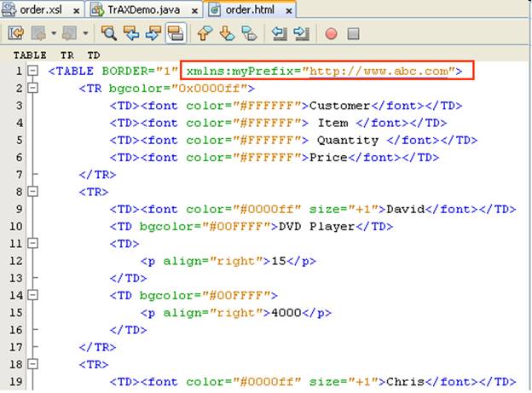
Task: Click line number 7 in gutter
Action: (20, 175)
